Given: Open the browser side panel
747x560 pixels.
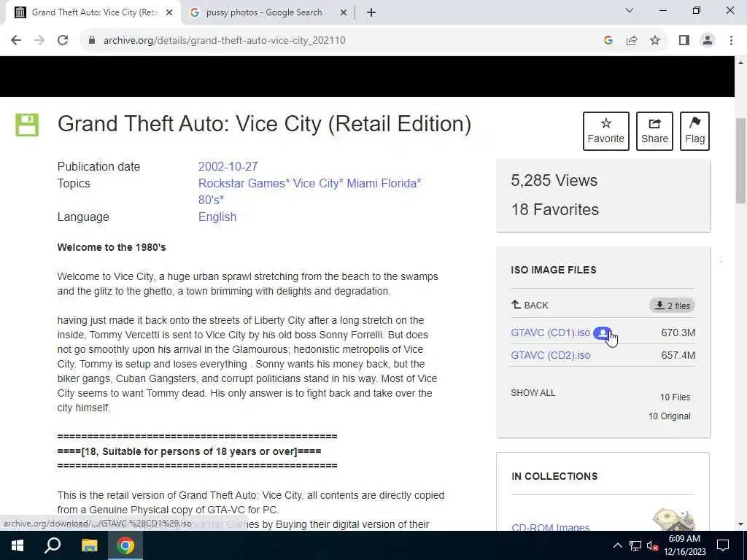Looking at the screenshot, I should coord(684,41).
